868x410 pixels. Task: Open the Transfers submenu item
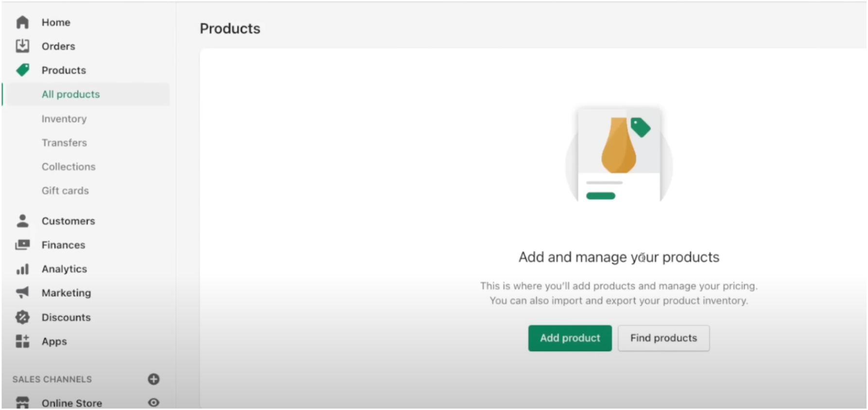64,143
